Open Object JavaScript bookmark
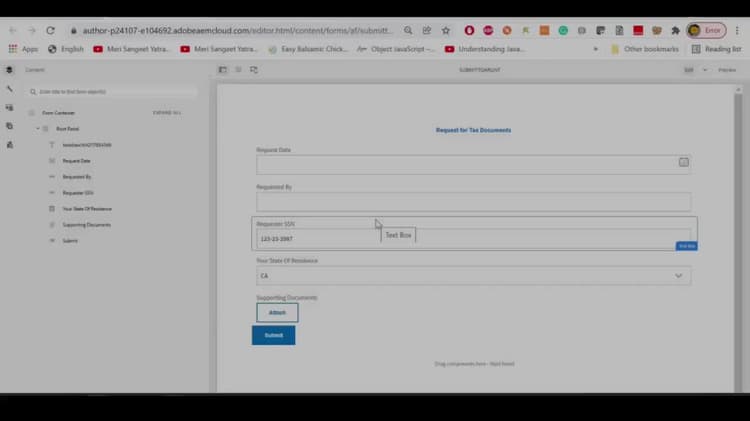The height and width of the screenshot is (421, 750). pyautogui.click(x=397, y=49)
